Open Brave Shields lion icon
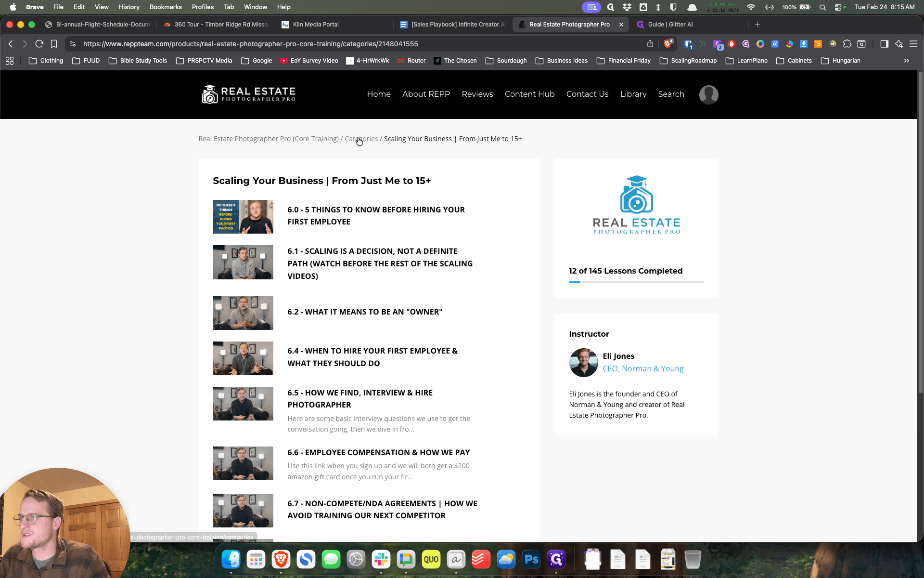This screenshot has height=578, width=924. coord(667,44)
